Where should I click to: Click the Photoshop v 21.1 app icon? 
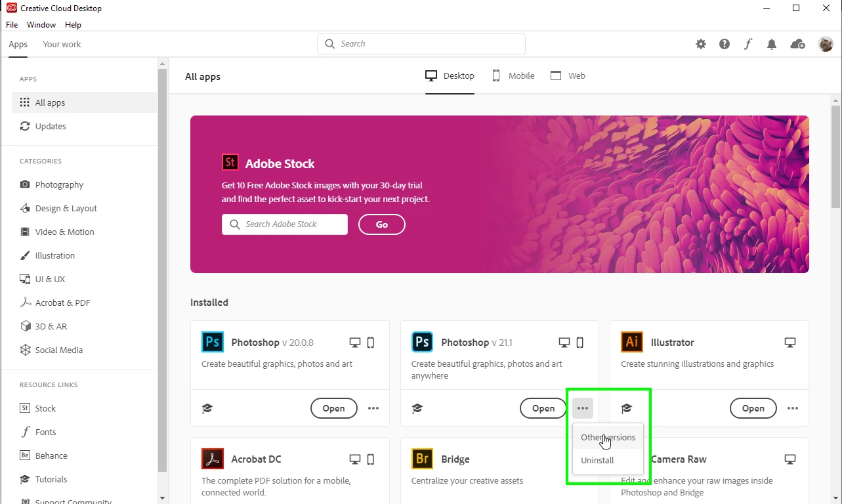[x=422, y=342]
